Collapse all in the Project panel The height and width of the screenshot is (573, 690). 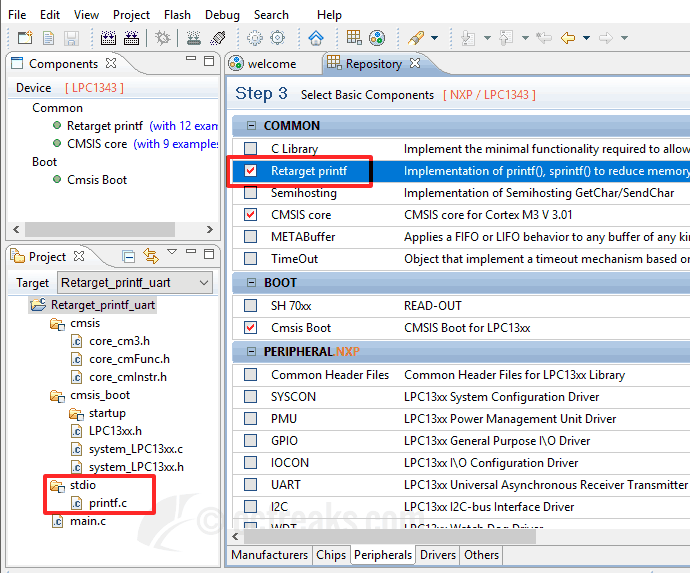[x=128, y=256]
